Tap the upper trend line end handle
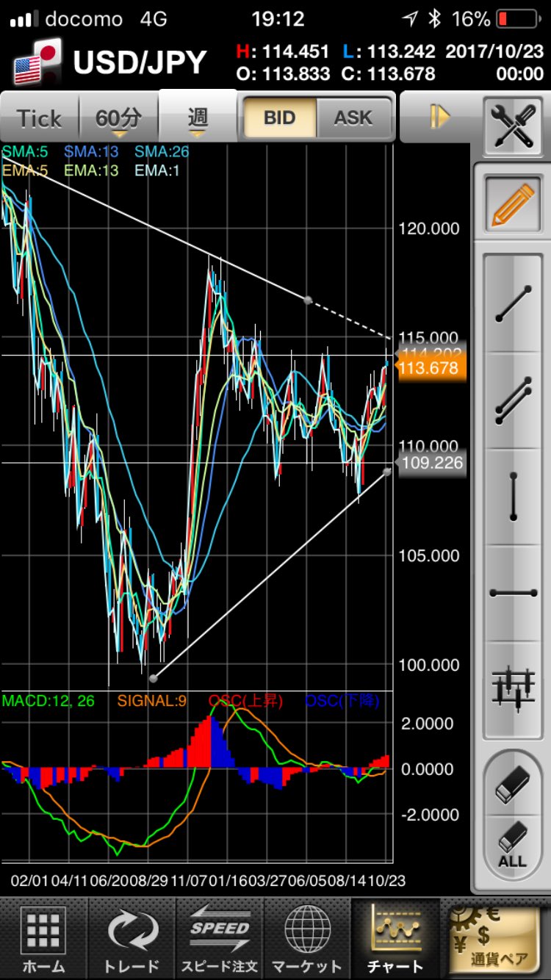This screenshot has height=980, width=551. [308, 300]
